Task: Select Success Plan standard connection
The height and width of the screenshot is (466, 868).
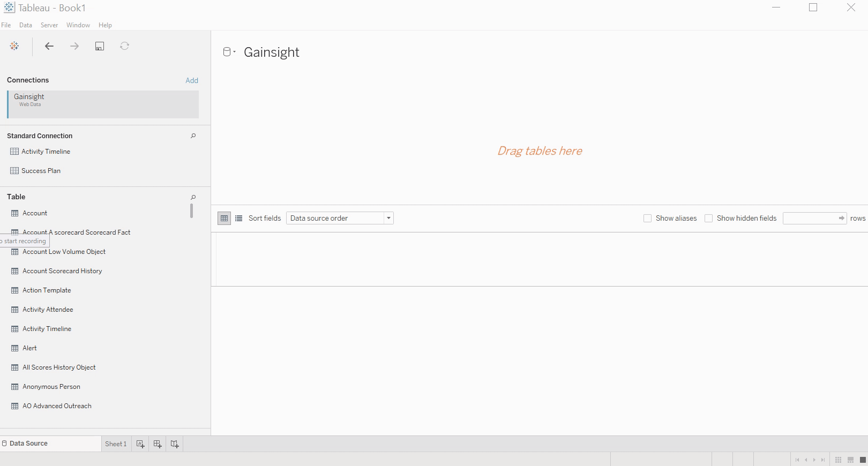Action: 41,171
